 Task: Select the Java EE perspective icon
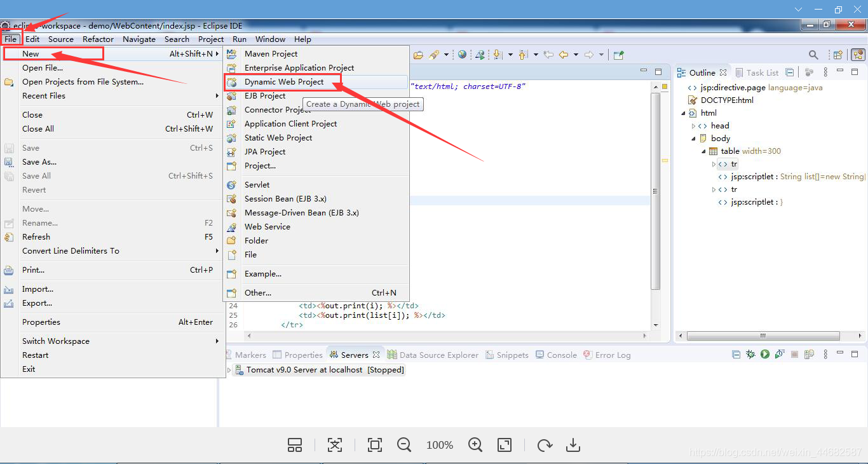point(858,55)
